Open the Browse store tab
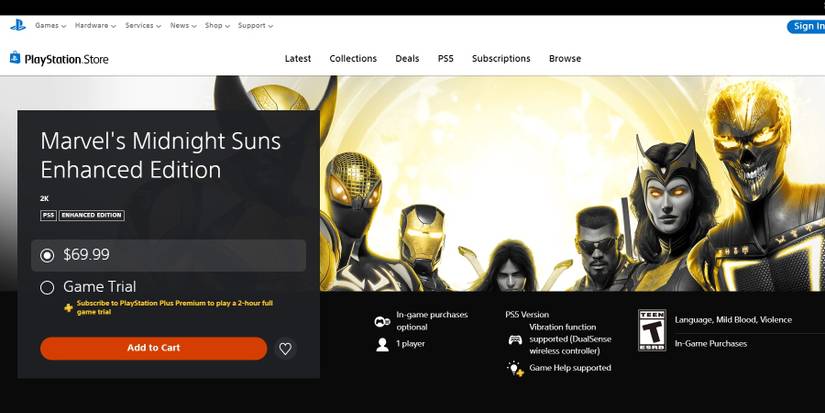The height and width of the screenshot is (413, 825). pos(565,58)
